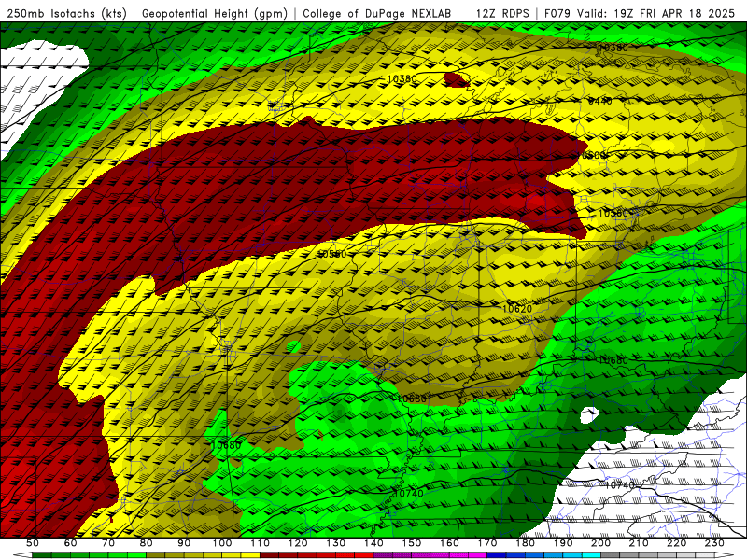Click the 150 value on the legend
This screenshot has height=560, width=747.
[412, 543]
